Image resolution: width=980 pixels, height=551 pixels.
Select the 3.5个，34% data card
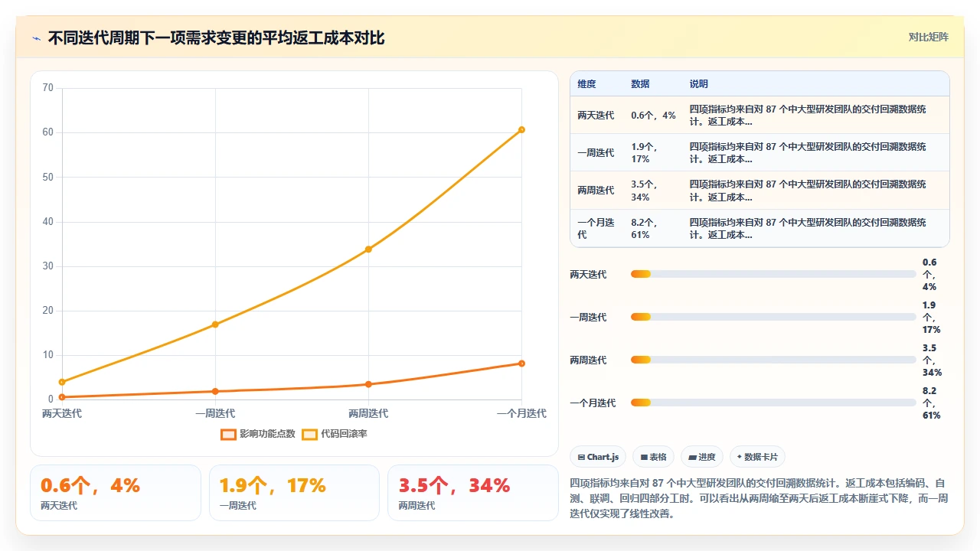tap(473, 493)
